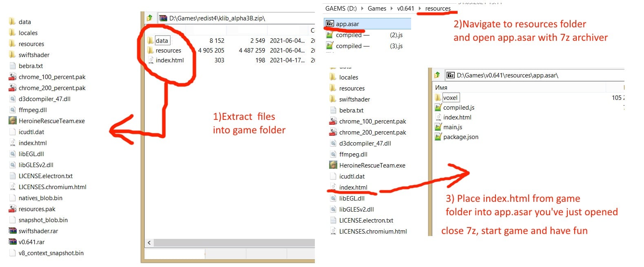Go to the v0.641 breadcrumb segment

click(x=405, y=9)
